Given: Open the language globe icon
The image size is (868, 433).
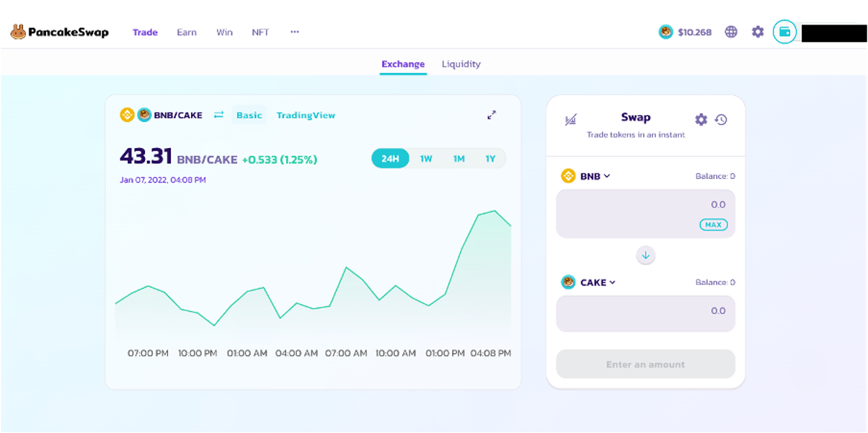Looking at the screenshot, I should [x=731, y=32].
